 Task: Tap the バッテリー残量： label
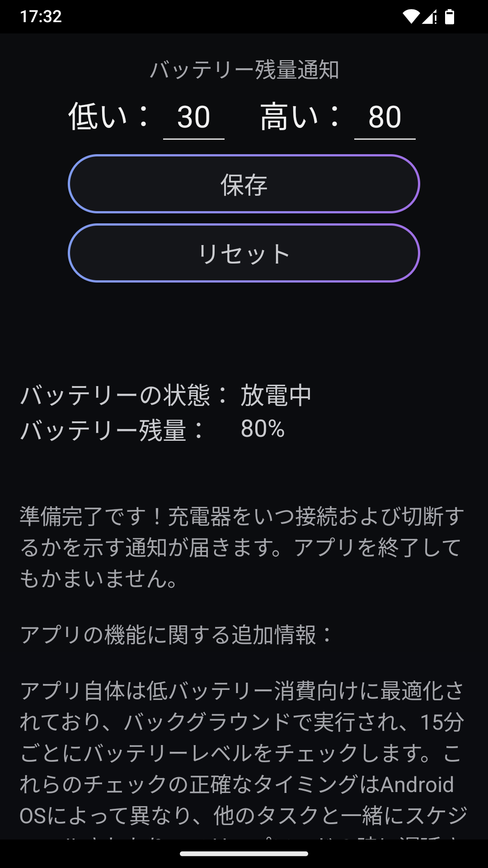[x=113, y=429]
